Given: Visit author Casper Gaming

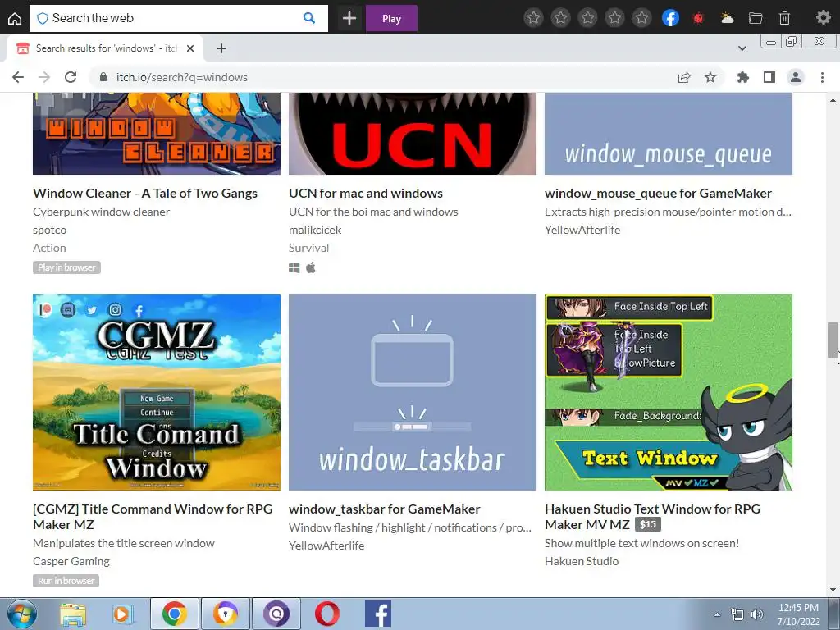Looking at the screenshot, I should (x=71, y=561).
